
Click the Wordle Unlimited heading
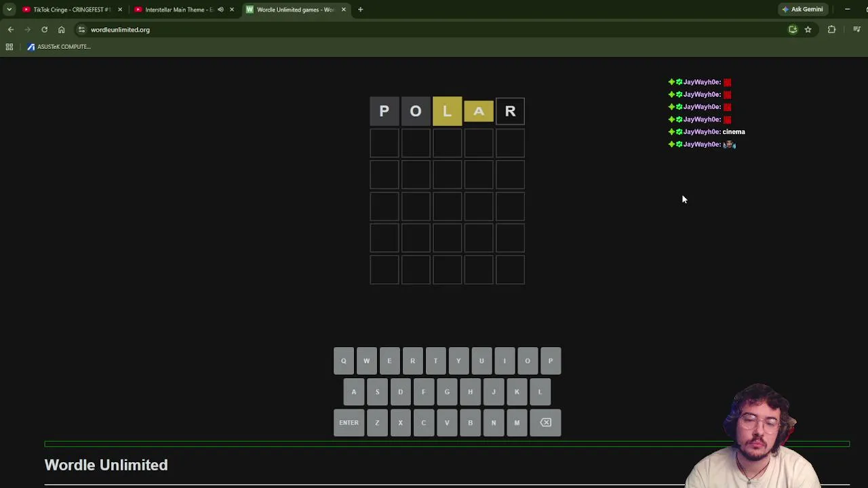[106, 465]
